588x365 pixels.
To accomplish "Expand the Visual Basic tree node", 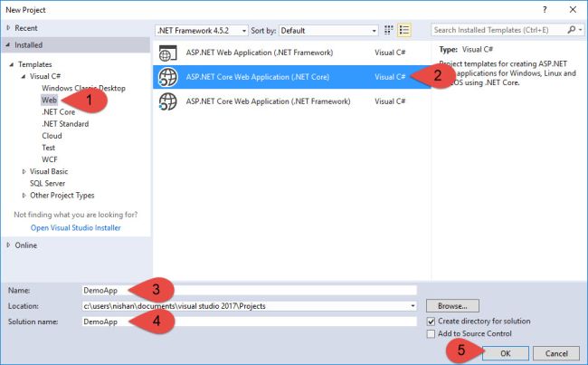I will tap(24, 171).
